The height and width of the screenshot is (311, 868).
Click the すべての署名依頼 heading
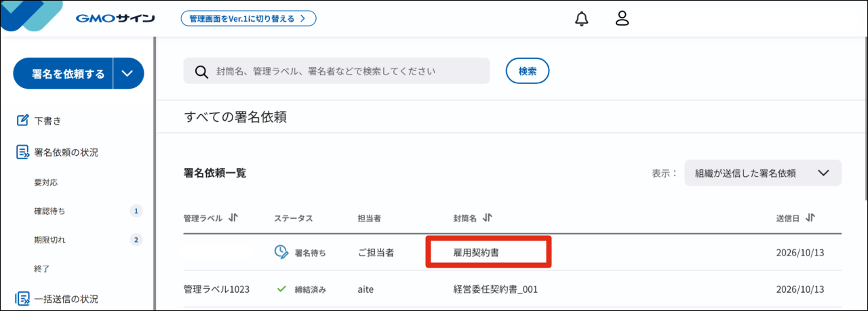point(235,117)
